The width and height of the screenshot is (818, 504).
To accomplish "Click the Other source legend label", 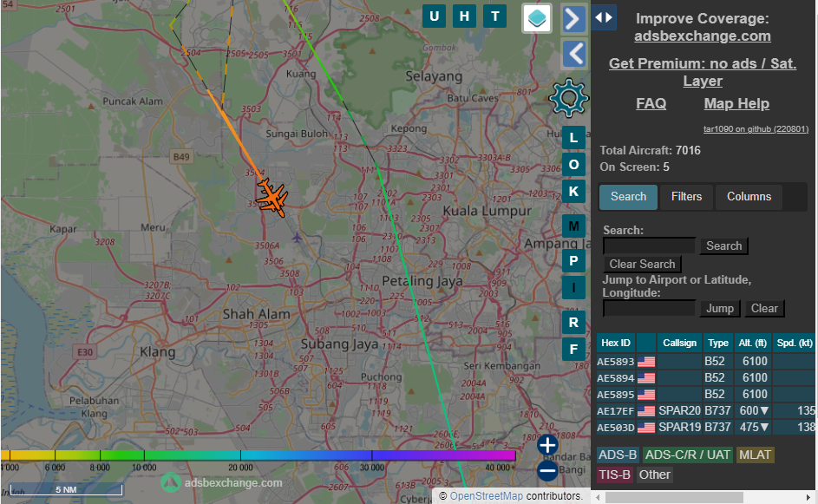I will tap(655, 475).
